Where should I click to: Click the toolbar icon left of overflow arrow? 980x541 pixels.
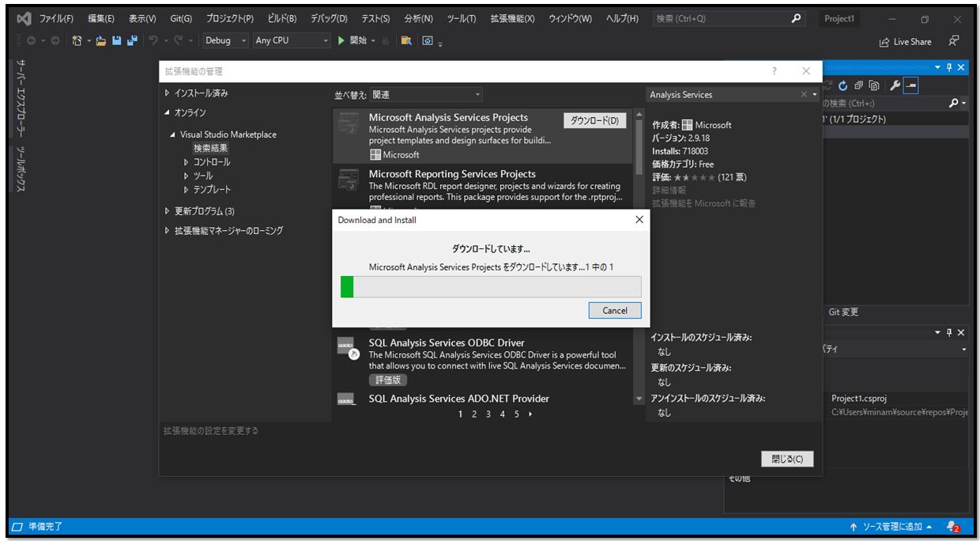(428, 40)
